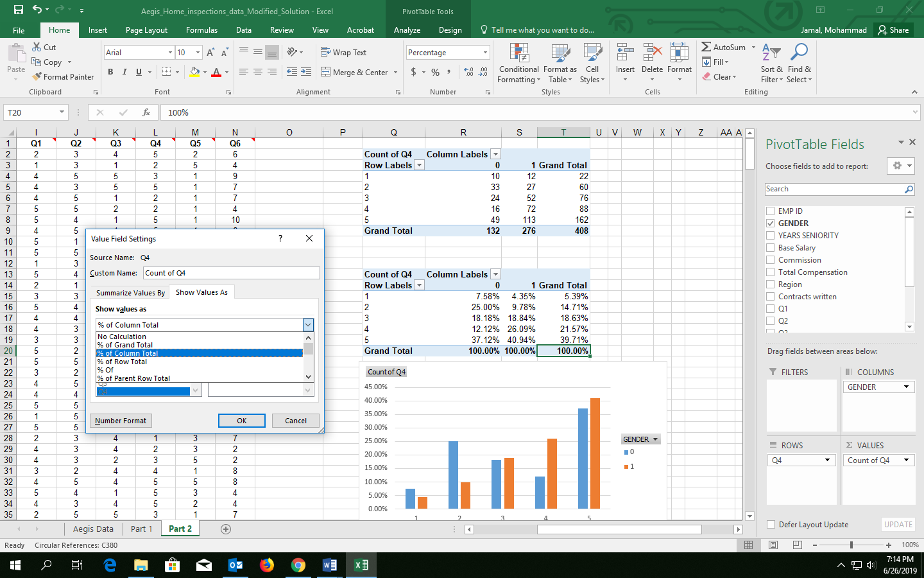
Task: Open GENDER dropdown in Columns area
Action: [906, 387]
